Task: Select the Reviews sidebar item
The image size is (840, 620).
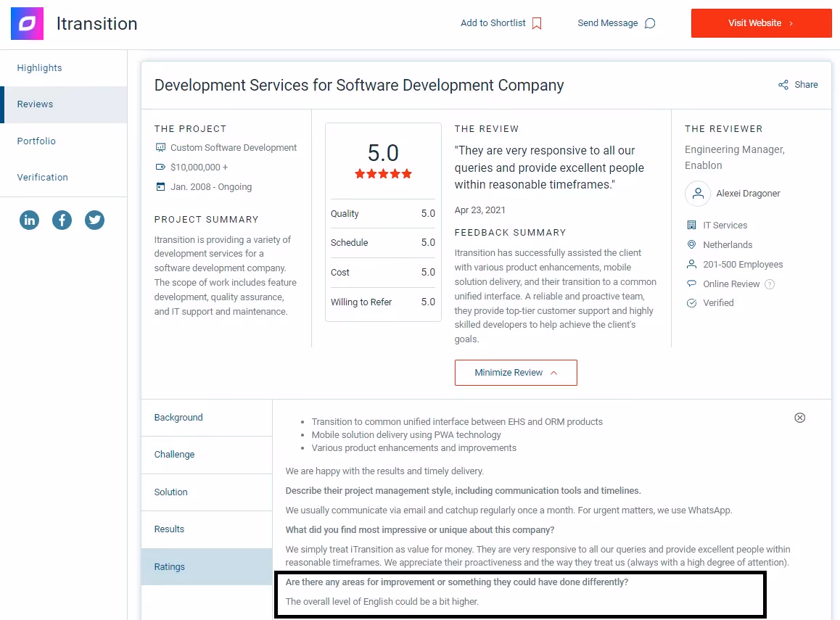Action: click(64, 104)
